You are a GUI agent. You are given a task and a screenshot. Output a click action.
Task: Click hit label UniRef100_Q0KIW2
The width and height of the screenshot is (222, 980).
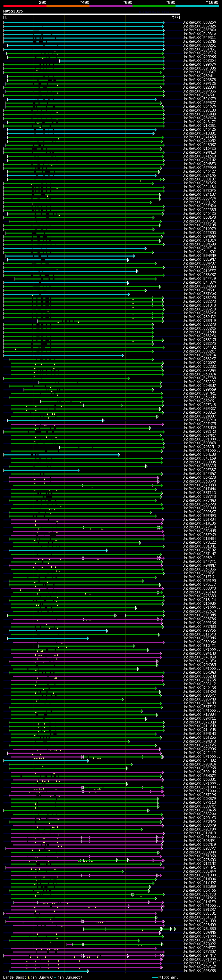pos(199,160)
